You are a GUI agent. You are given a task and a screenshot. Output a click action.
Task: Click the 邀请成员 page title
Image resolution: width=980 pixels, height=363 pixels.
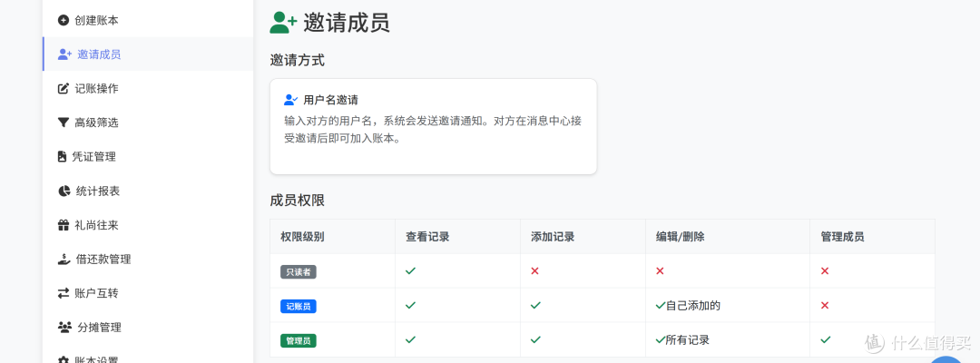point(347,23)
